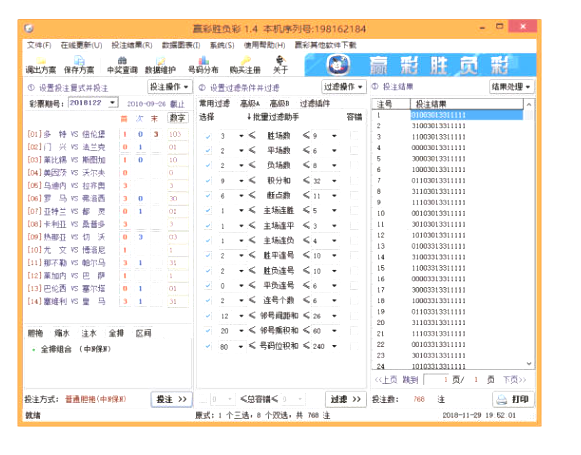Open the 号码位积和 maximum value dropdown
Screen dimensions: 581x455
[334, 346]
